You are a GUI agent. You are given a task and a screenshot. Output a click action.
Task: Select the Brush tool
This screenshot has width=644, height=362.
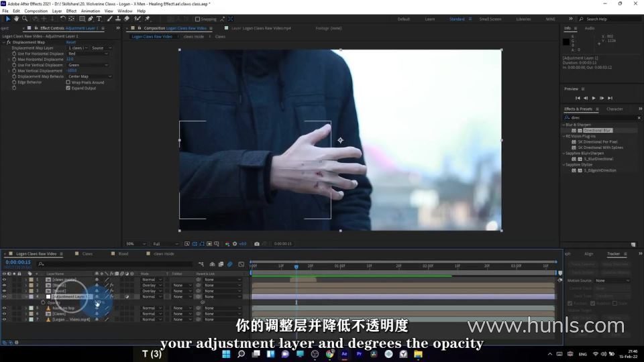pos(109,19)
